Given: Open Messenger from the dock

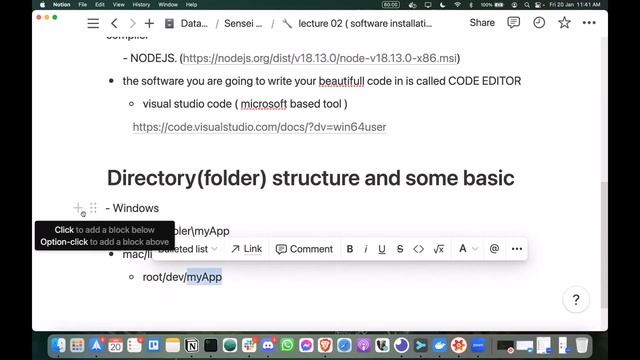Looking at the screenshot, I should click(306, 346).
